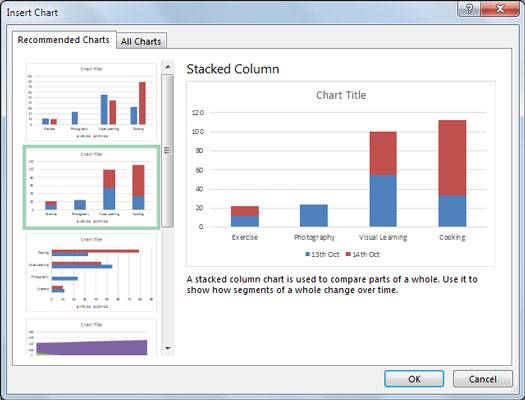
Task: Confirm chart insertion with OK button
Action: [x=414, y=379]
